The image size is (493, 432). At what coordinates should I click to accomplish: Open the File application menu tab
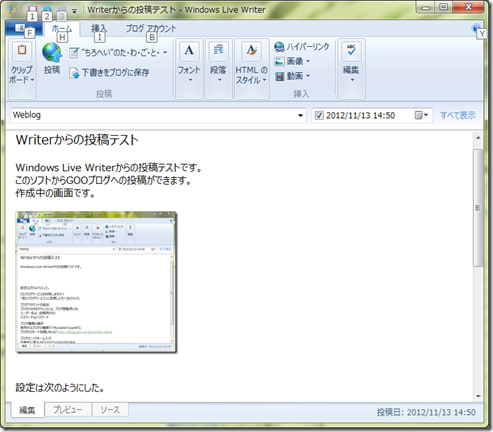pos(23,29)
